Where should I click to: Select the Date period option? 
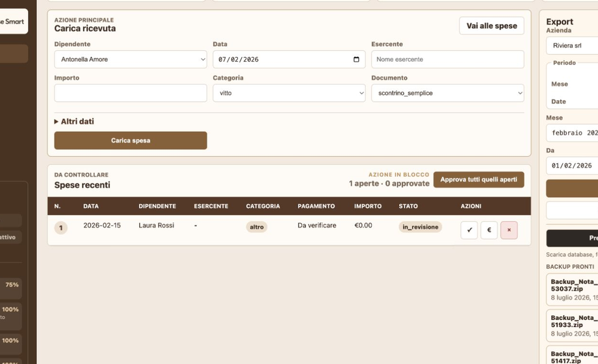click(558, 101)
